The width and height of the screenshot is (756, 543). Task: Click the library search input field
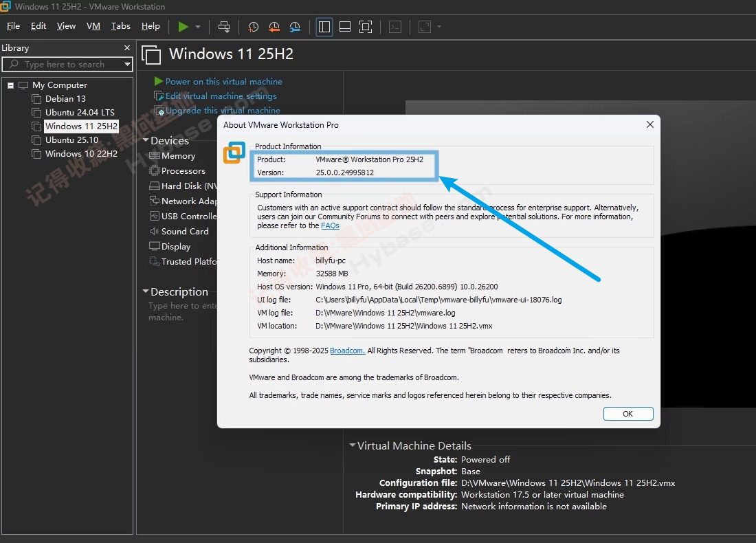coord(65,65)
